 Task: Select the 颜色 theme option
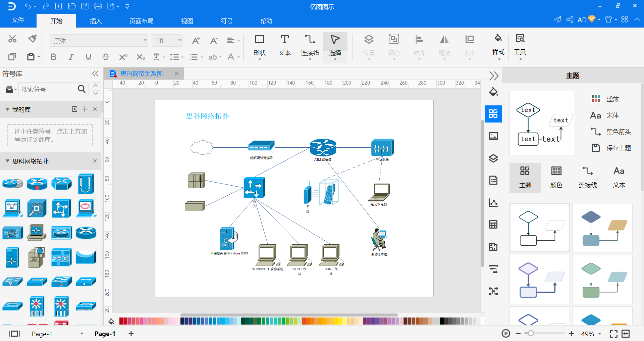click(x=556, y=178)
